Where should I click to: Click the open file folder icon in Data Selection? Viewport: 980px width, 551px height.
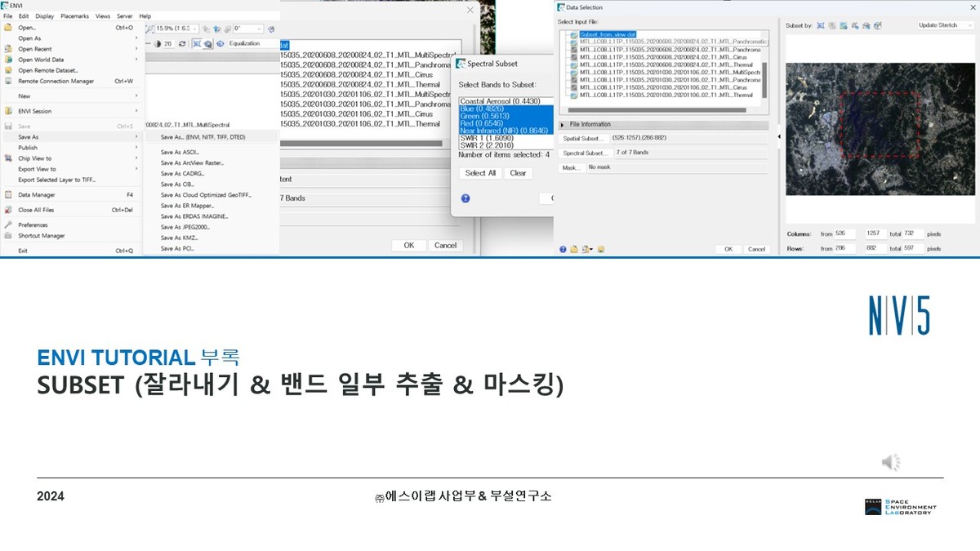pyautogui.click(x=574, y=248)
